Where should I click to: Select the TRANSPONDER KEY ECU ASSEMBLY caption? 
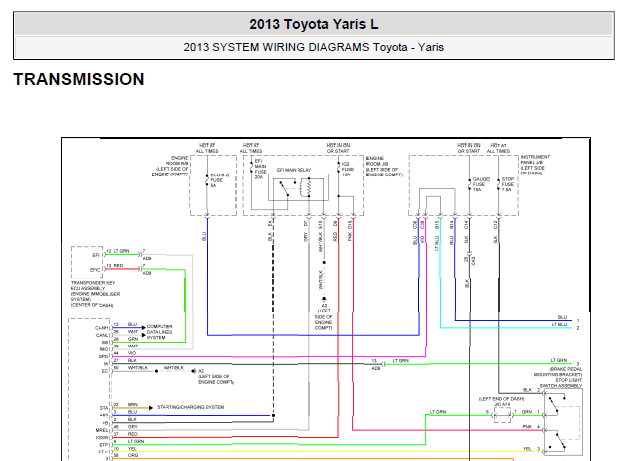click(95, 294)
